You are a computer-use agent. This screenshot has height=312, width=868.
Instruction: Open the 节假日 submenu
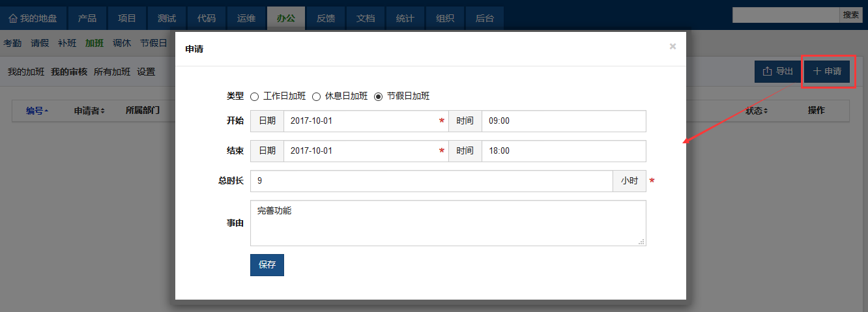[x=154, y=44]
